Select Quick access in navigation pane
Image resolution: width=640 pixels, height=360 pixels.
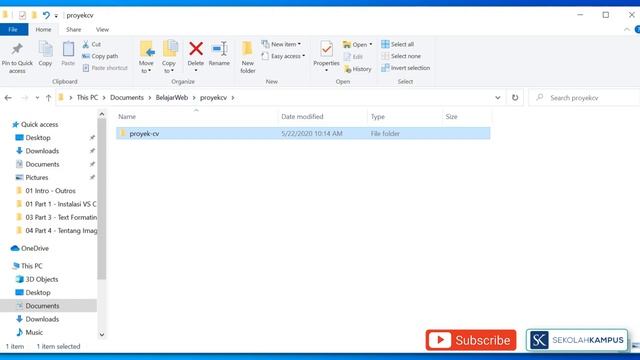[x=39, y=124]
